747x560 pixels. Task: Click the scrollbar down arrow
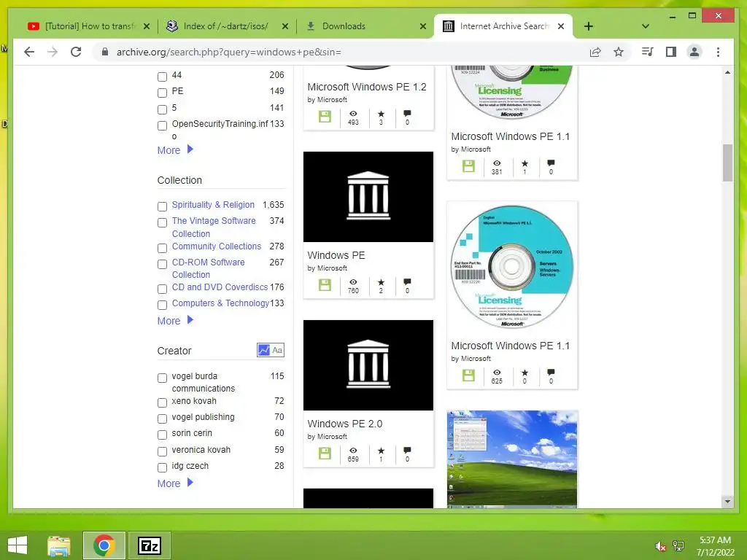[x=727, y=501]
